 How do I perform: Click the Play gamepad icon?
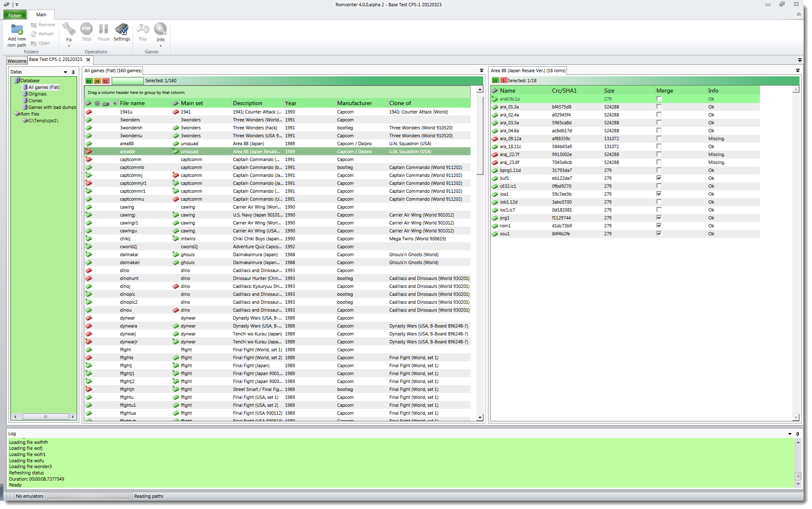[x=143, y=29]
